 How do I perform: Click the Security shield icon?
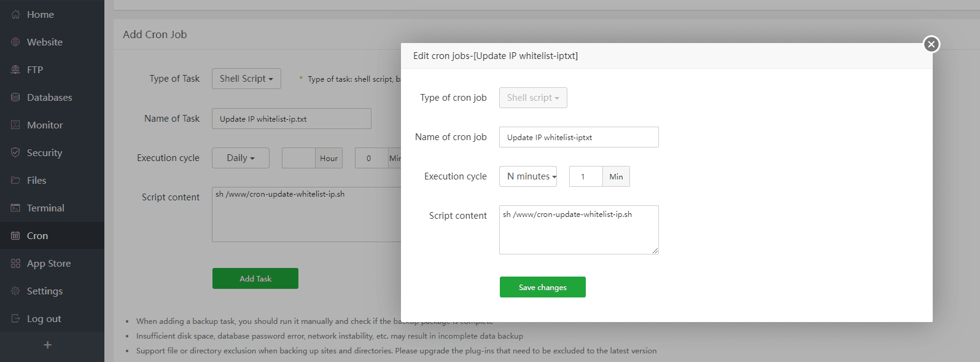tap(15, 152)
